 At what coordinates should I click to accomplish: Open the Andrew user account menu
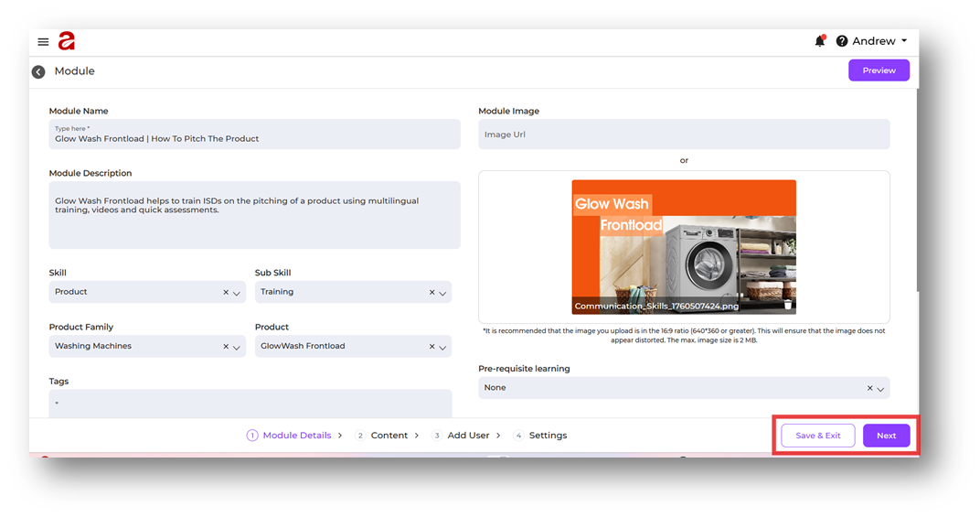[x=879, y=41]
